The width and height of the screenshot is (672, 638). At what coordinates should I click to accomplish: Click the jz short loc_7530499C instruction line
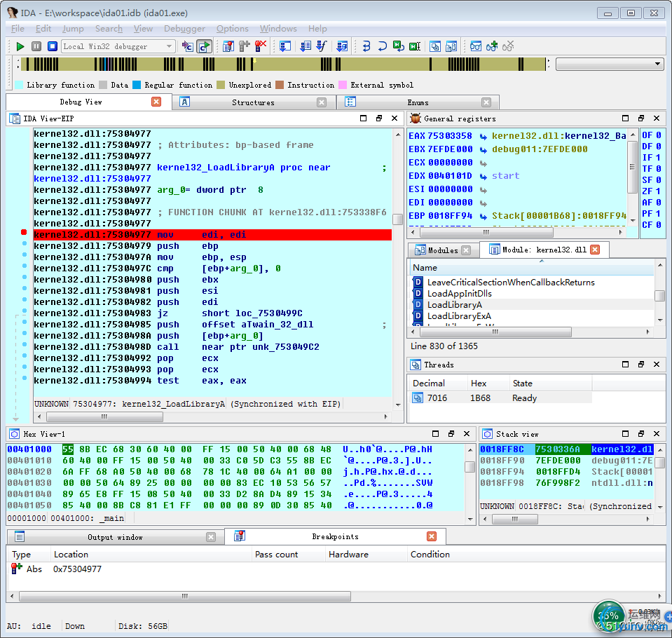pyautogui.click(x=212, y=313)
